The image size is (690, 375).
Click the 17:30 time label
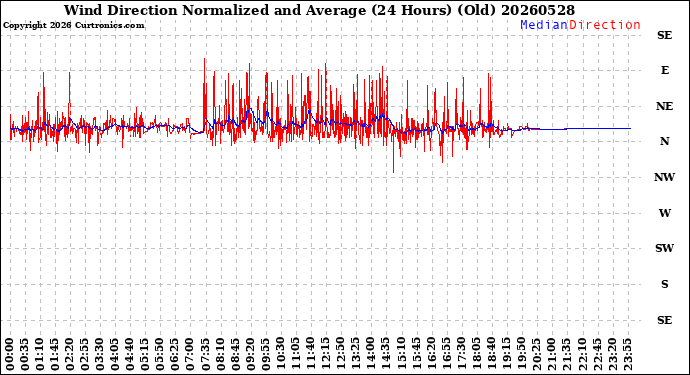click(461, 354)
